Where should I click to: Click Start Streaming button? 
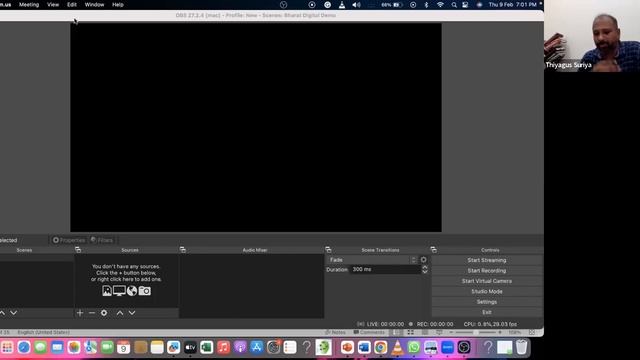coord(487,260)
